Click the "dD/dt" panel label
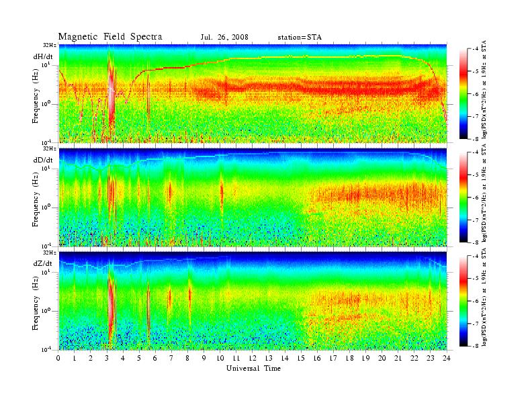This screenshot has height=411, width=532. tap(43, 160)
